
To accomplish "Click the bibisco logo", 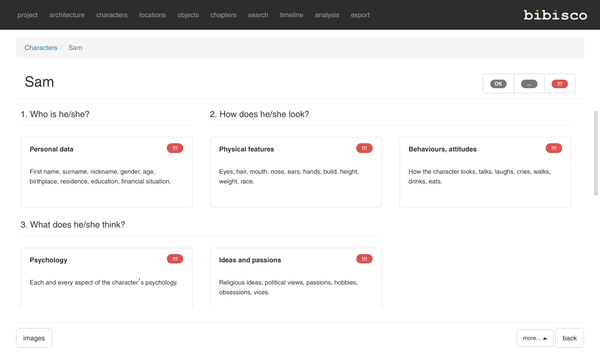I will (555, 15).
